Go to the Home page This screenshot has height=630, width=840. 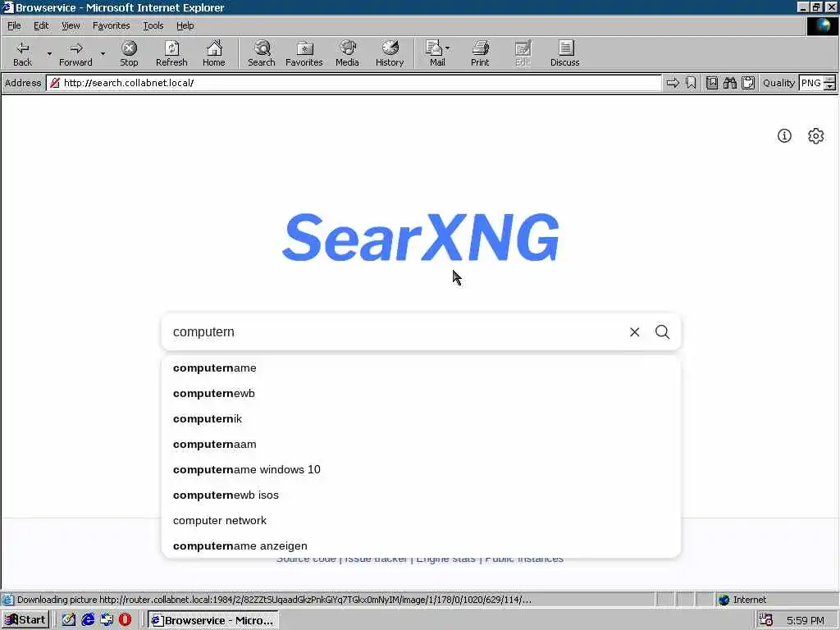point(214,53)
